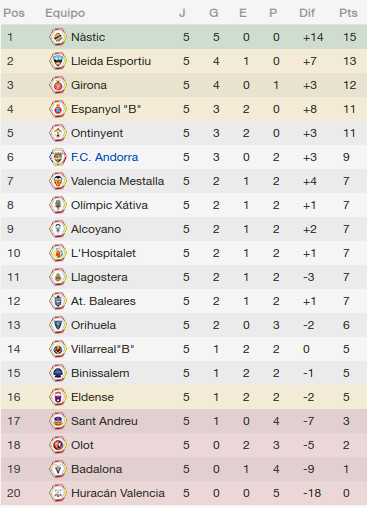Click the Nàstic team crest icon
Screen dimensions: 367x507
[58, 37]
